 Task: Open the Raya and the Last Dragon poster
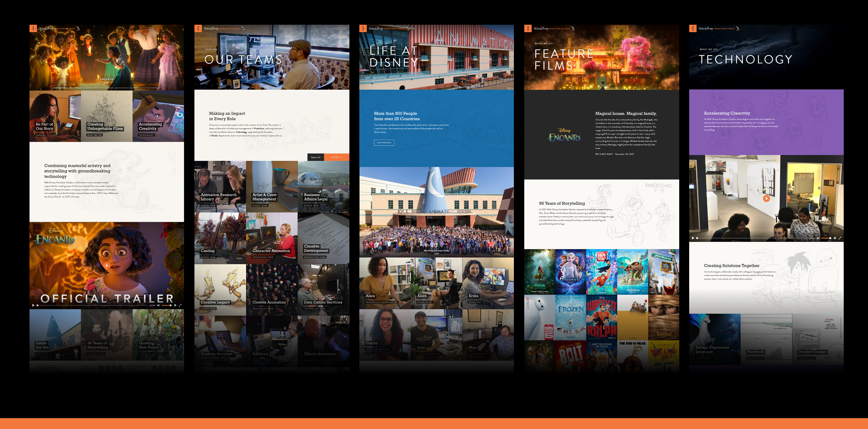tap(540, 272)
